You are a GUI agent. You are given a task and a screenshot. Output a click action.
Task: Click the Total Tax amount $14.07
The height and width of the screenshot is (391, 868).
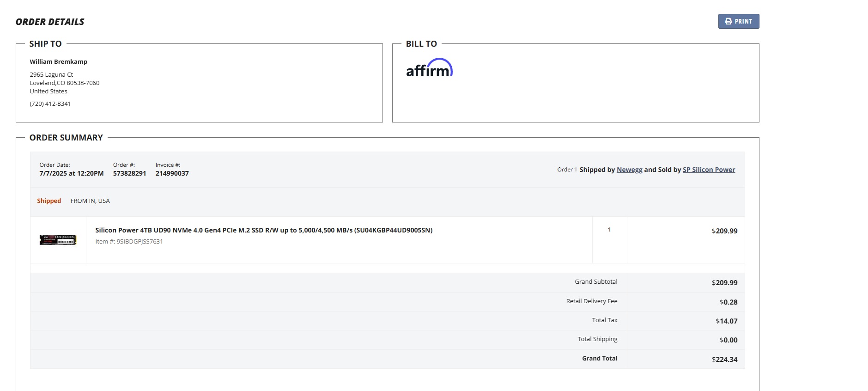pyautogui.click(x=726, y=321)
